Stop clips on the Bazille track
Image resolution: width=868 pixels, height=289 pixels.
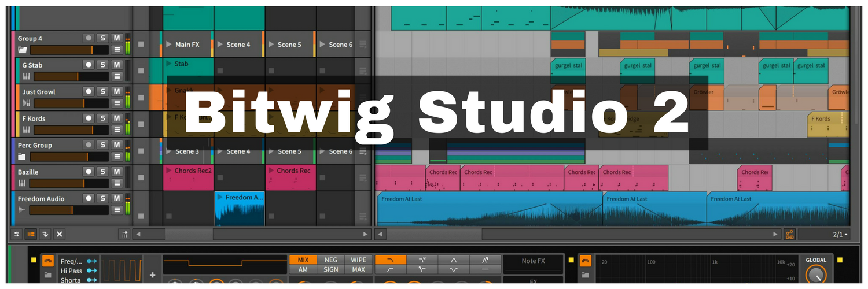[141, 178]
